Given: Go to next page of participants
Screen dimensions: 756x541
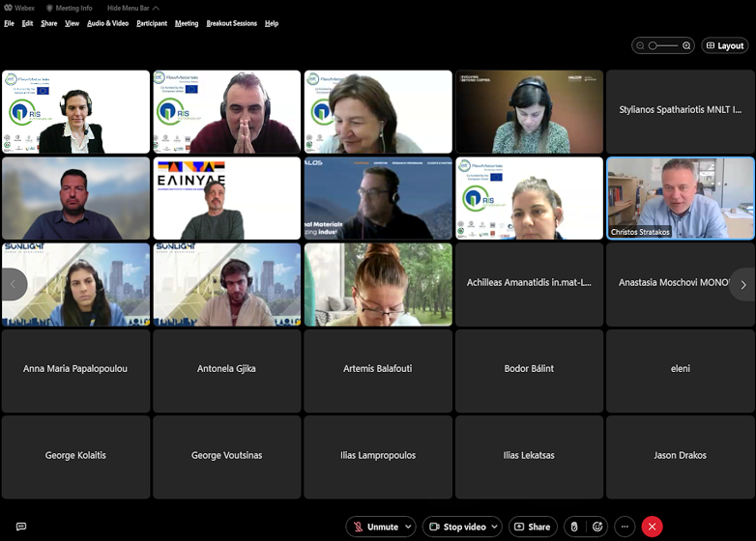Looking at the screenshot, I should click(x=742, y=284).
